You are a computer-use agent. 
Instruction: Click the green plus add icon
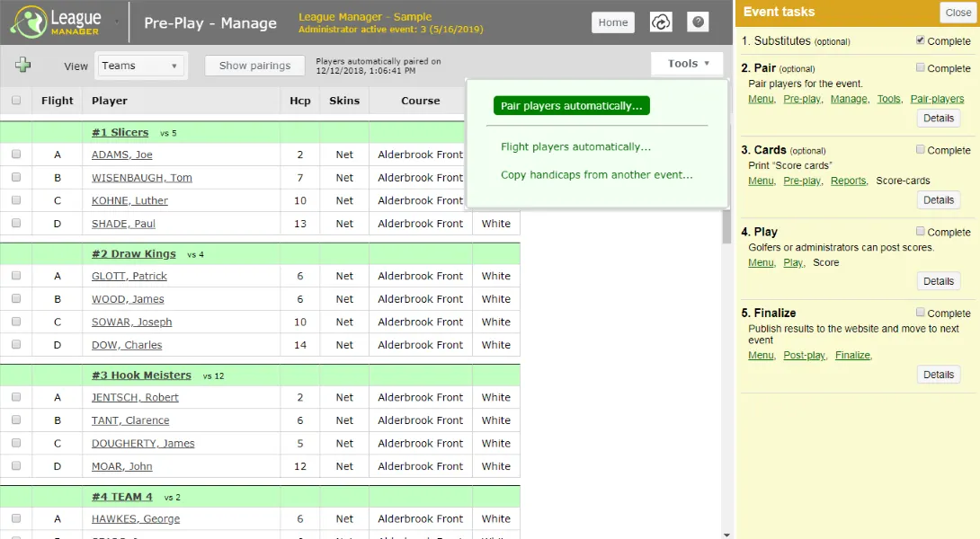(23, 65)
